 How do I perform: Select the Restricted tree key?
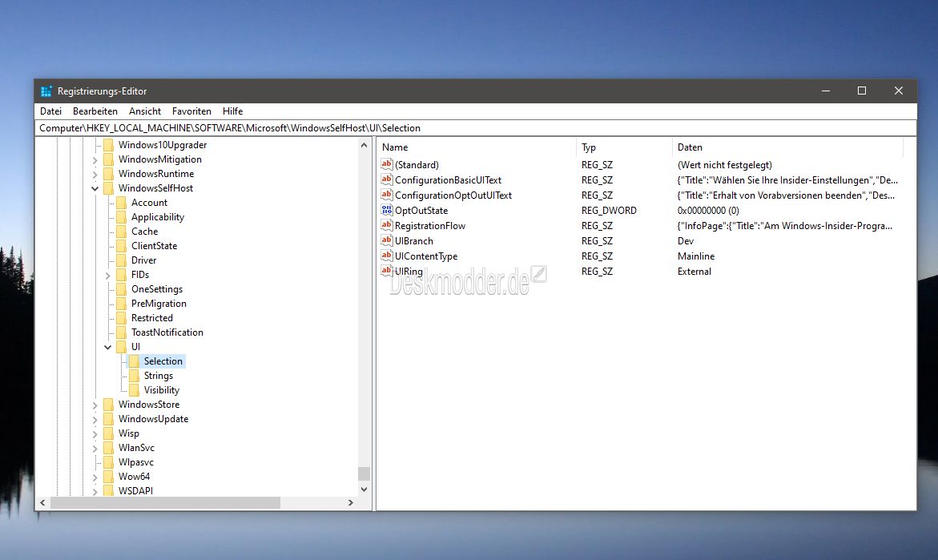pos(152,318)
